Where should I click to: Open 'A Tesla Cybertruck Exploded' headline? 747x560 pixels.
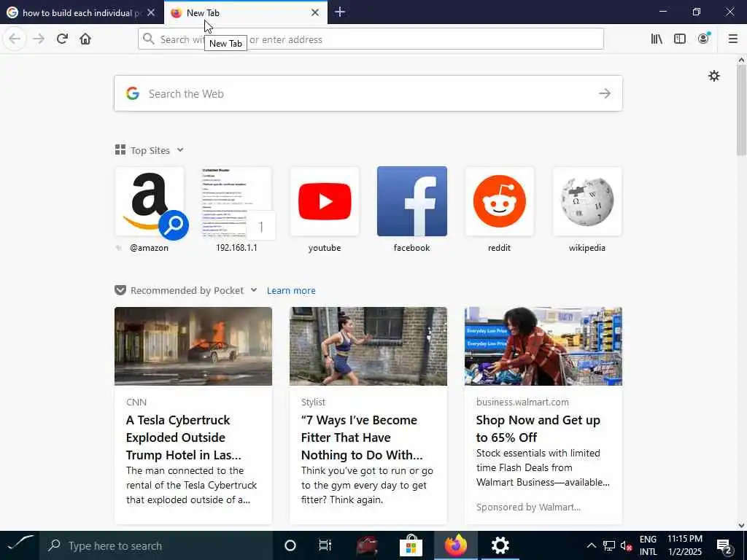click(183, 437)
